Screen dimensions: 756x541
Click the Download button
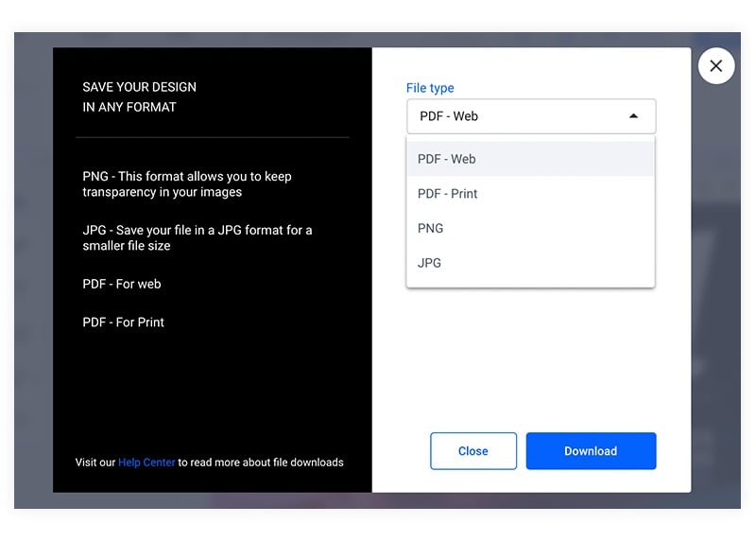[591, 451]
